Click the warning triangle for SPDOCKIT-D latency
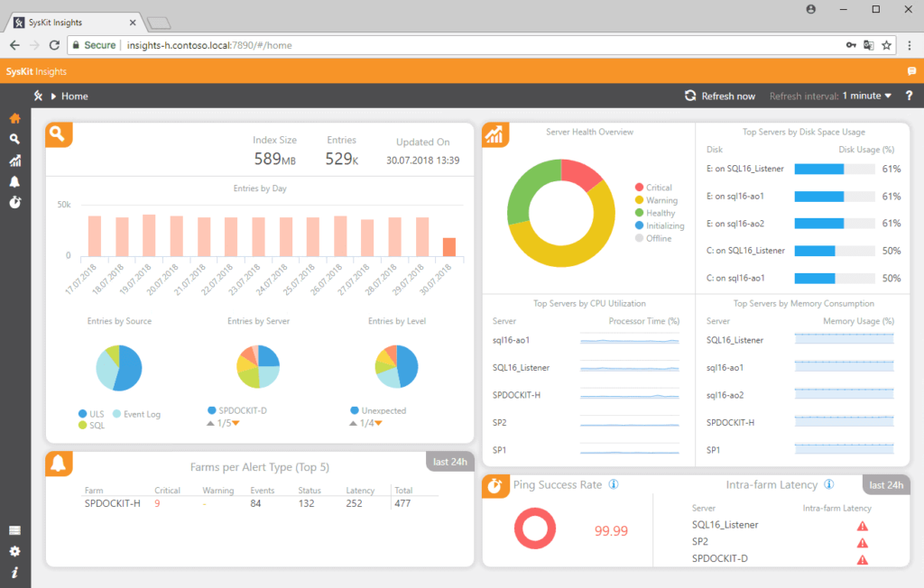This screenshot has width=924, height=588. point(862,560)
